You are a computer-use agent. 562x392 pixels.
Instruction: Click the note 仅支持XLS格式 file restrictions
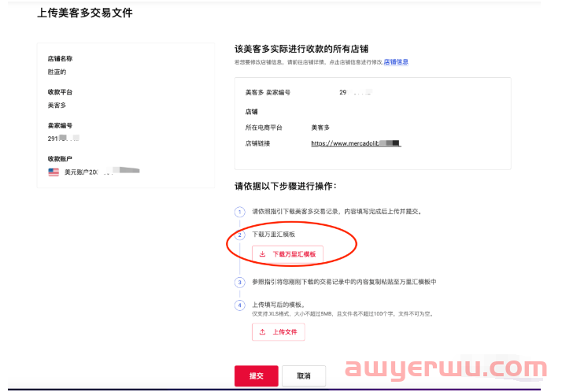click(343, 314)
